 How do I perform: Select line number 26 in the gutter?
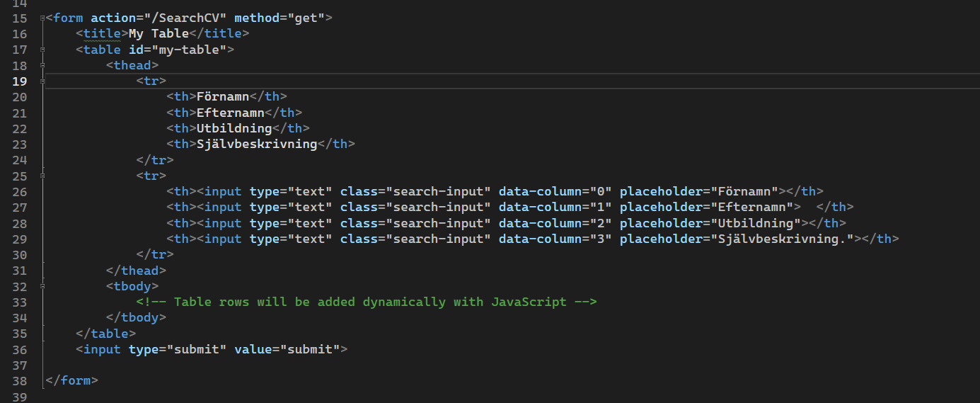(x=20, y=191)
